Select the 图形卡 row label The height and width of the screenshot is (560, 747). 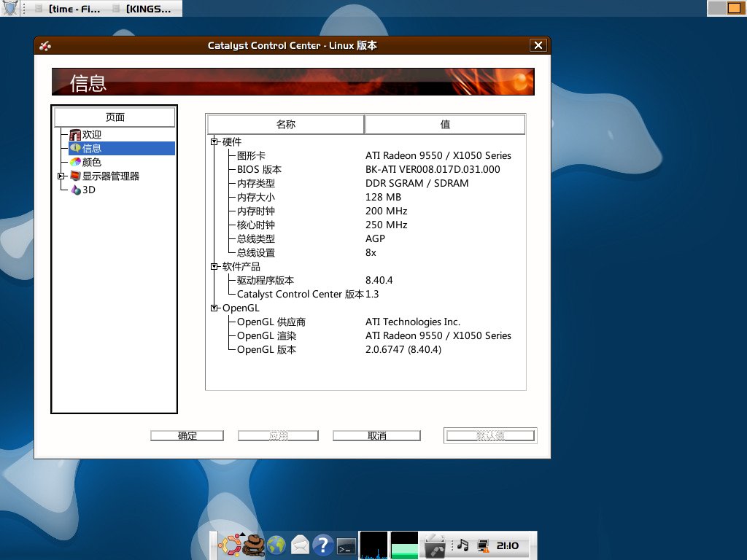[x=251, y=156]
